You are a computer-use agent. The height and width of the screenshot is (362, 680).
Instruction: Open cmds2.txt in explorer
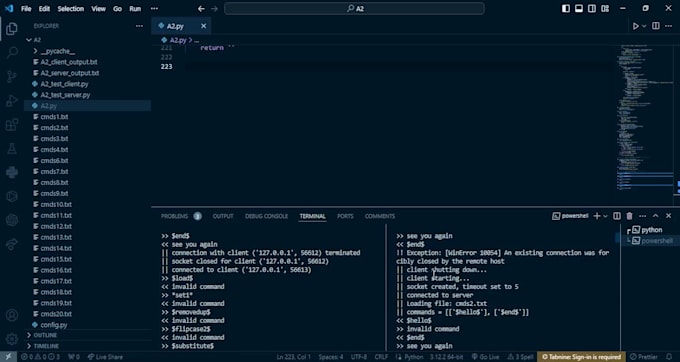coord(54,128)
